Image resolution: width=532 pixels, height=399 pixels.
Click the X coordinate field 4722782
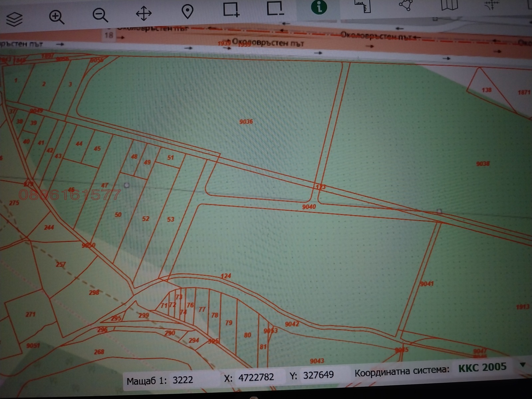pyautogui.click(x=256, y=377)
